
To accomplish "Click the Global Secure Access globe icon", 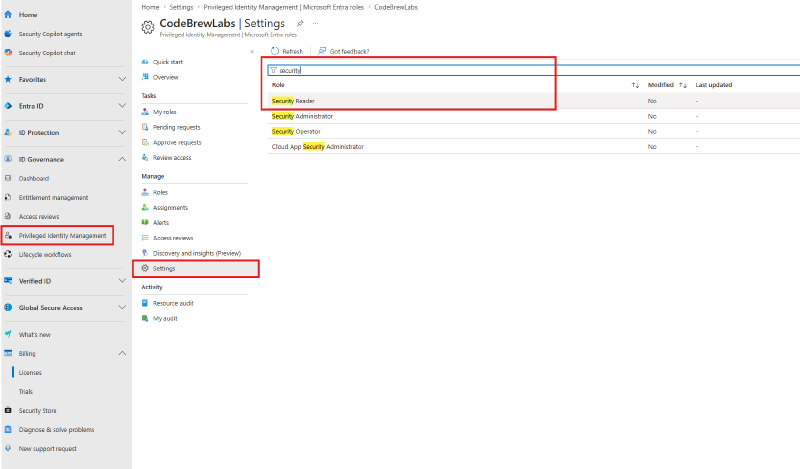I will pos(8,307).
